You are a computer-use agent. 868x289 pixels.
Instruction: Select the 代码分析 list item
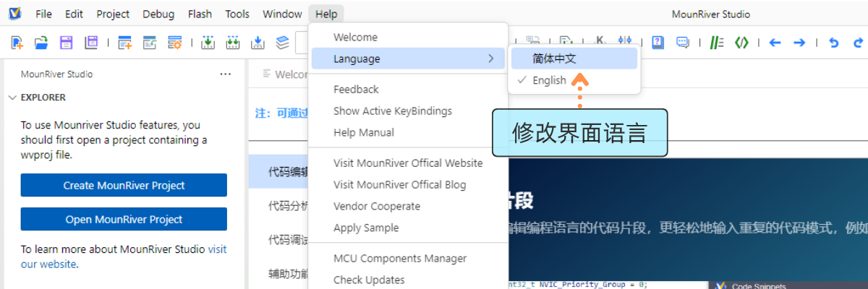[x=279, y=205]
